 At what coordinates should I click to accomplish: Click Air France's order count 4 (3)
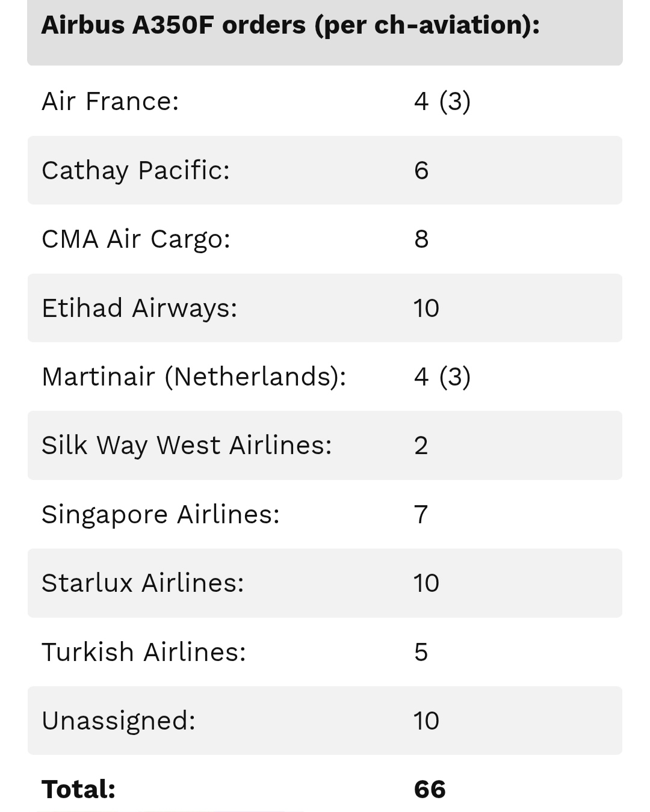[x=442, y=101]
